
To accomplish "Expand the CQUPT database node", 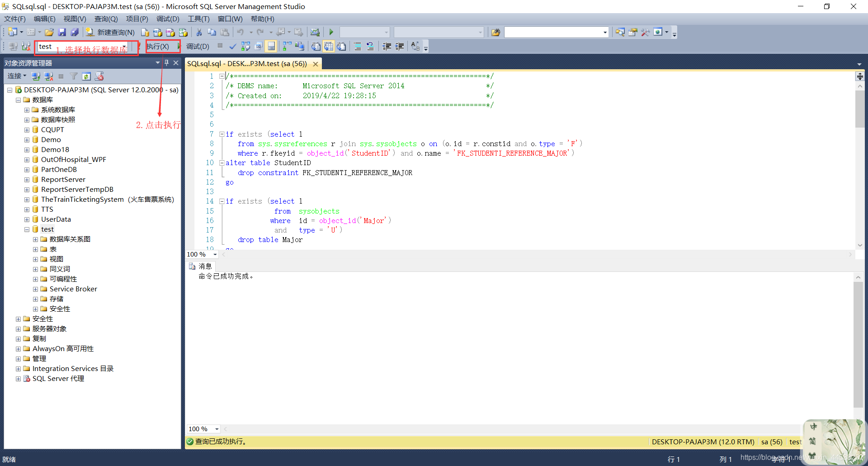I will [27, 130].
